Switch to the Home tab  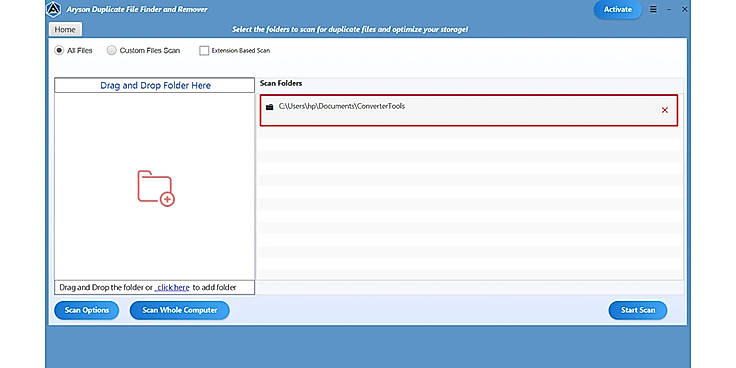tap(65, 30)
